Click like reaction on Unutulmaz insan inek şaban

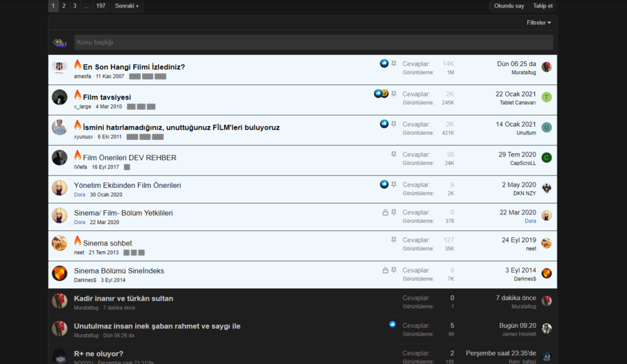[x=393, y=324]
